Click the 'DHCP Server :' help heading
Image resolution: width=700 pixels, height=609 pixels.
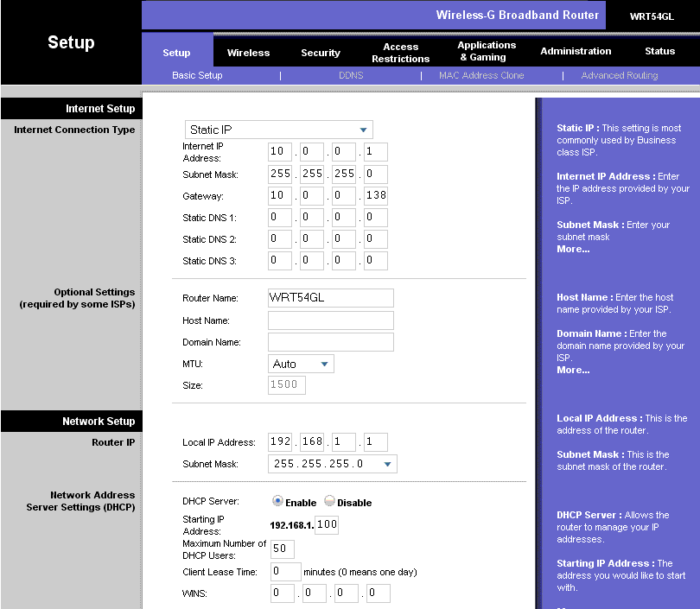[x=589, y=516]
